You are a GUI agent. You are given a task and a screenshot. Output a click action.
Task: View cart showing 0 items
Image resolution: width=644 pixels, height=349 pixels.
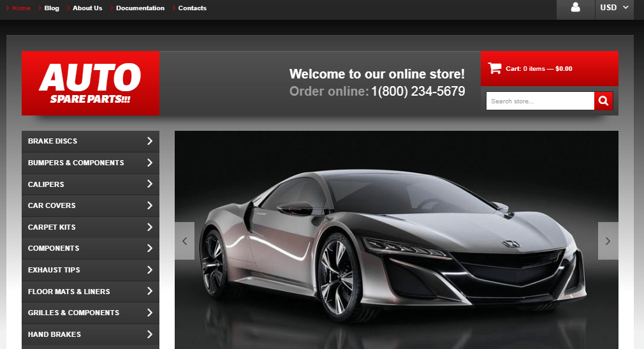pos(539,69)
